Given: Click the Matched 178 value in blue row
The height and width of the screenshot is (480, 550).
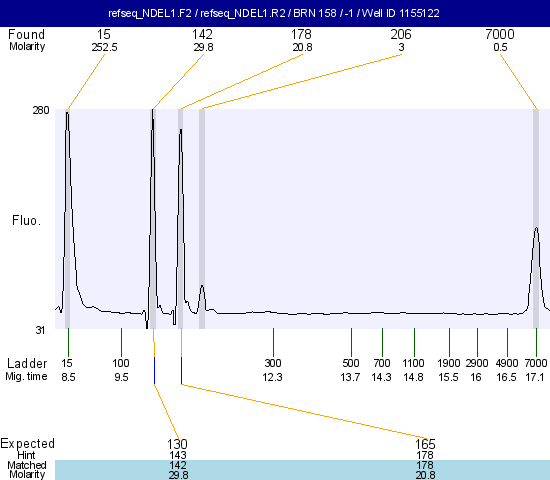Looking at the screenshot, I should [x=425, y=465].
